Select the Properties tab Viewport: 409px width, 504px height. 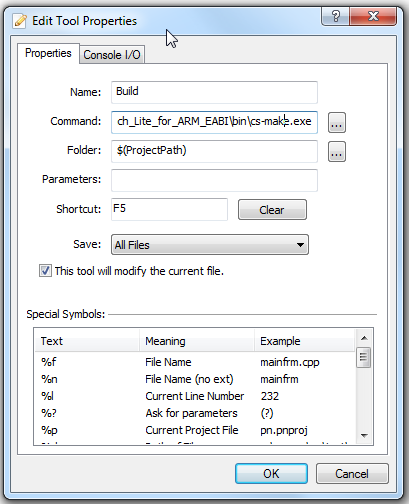tap(48, 53)
